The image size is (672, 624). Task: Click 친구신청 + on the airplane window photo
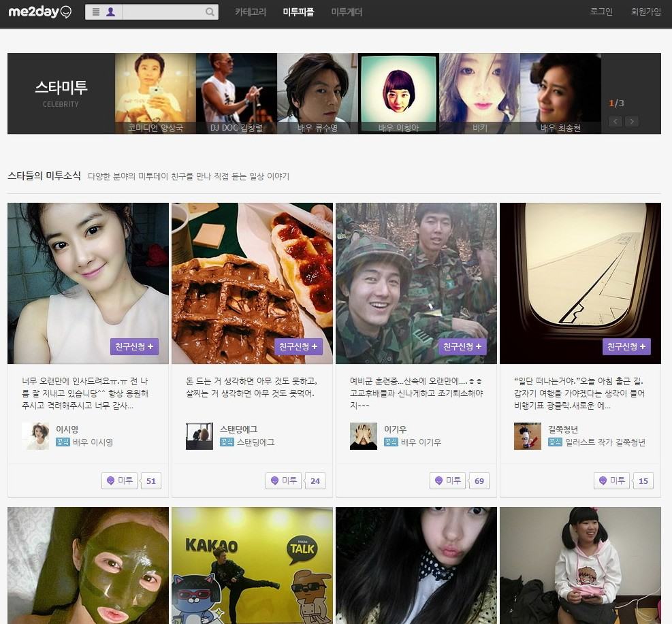click(x=626, y=347)
